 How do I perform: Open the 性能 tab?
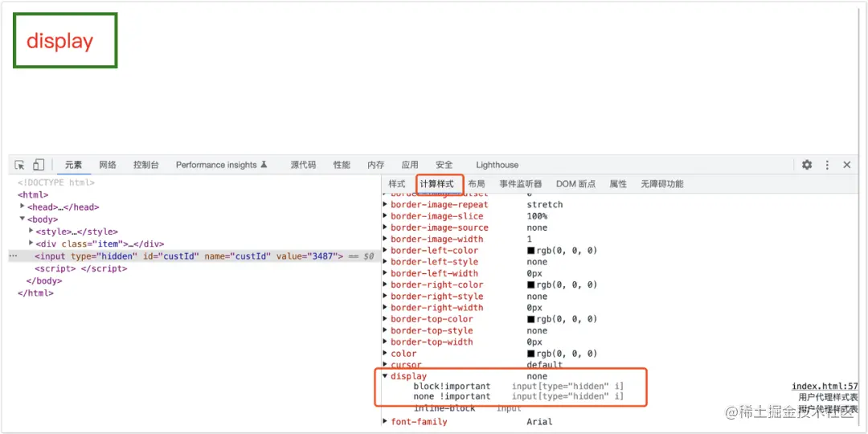pyautogui.click(x=342, y=165)
